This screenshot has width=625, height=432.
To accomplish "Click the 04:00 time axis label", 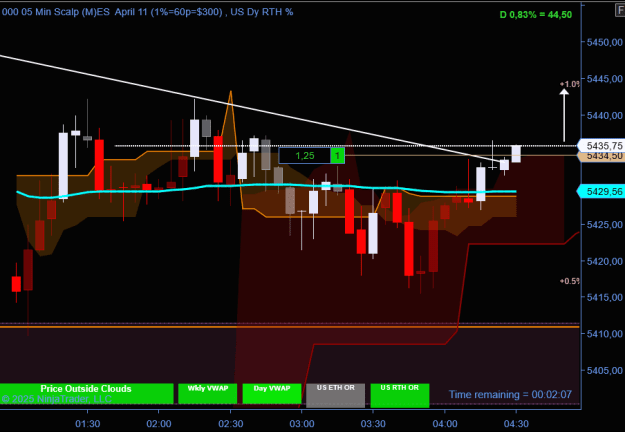I will (x=445, y=424).
